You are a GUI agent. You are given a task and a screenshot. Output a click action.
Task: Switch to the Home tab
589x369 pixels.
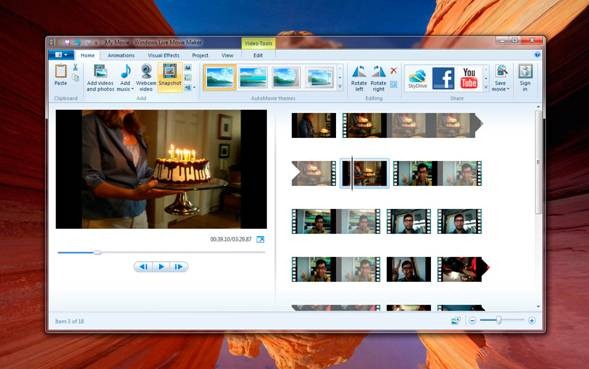click(88, 55)
